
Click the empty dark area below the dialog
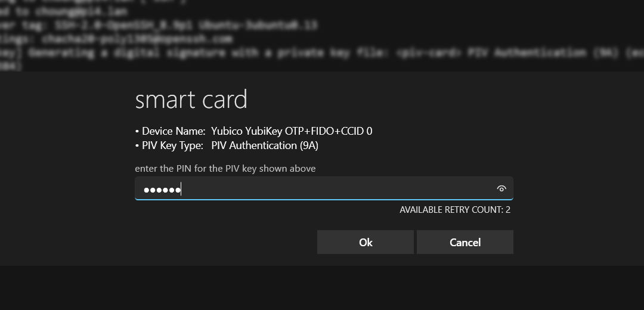[322, 288]
